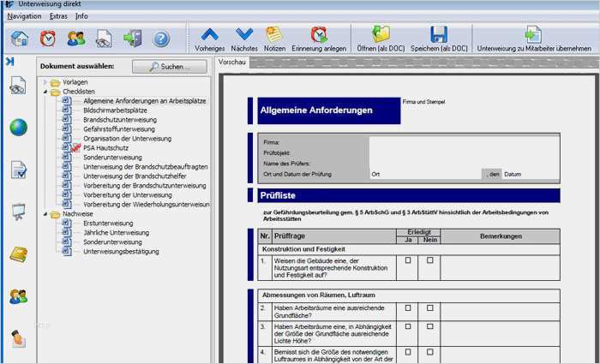Image resolution: width=600 pixels, height=364 pixels.
Task: Open the Extras menu
Action: [58, 16]
